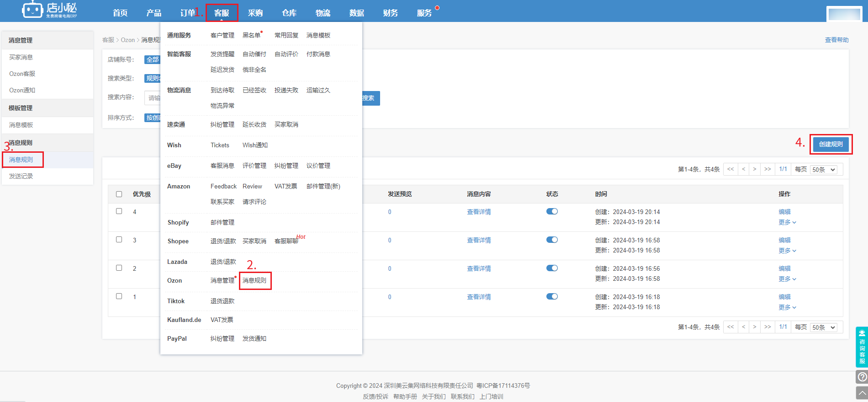View 查看详情 for the 20:14 rule
Image resolution: width=868 pixels, height=402 pixels.
[479, 212]
